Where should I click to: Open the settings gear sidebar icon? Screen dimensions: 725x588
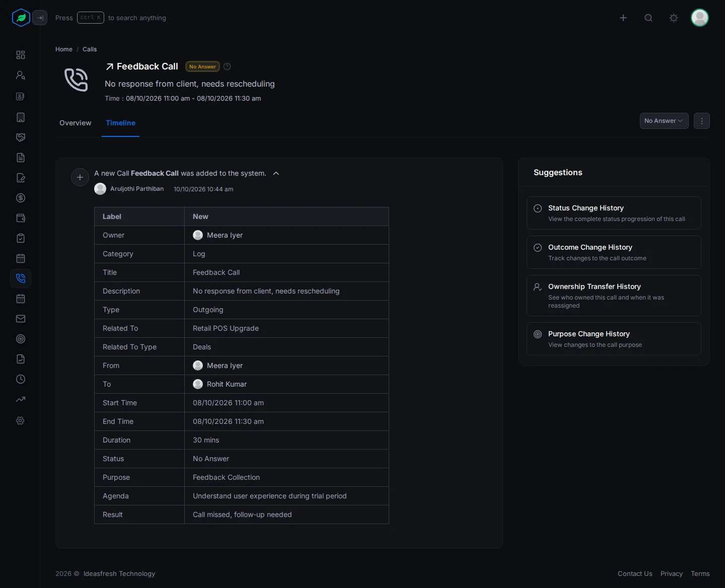[x=21, y=420]
